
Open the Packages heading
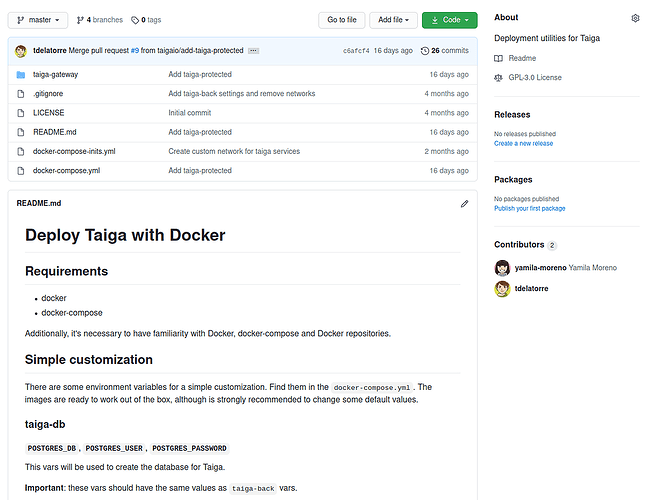(x=513, y=180)
